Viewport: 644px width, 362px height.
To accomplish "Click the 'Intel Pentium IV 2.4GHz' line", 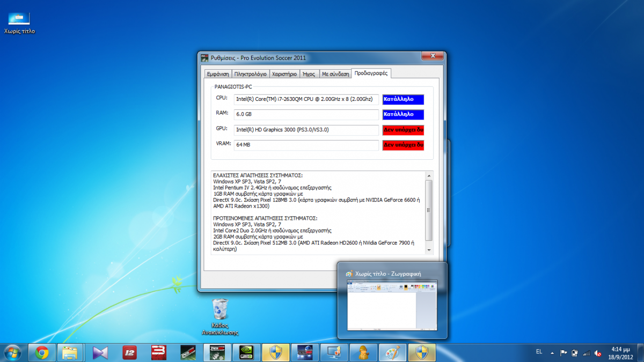I will click(x=272, y=188).
